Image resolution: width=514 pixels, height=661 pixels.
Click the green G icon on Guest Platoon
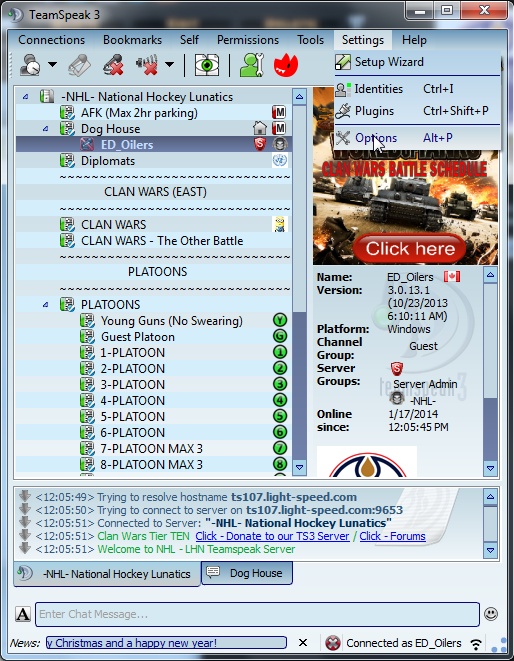(x=280, y=336)
